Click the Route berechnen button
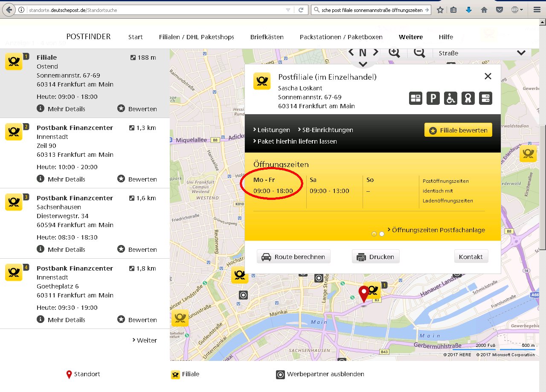546x392 pixels. tap(293, 257)
